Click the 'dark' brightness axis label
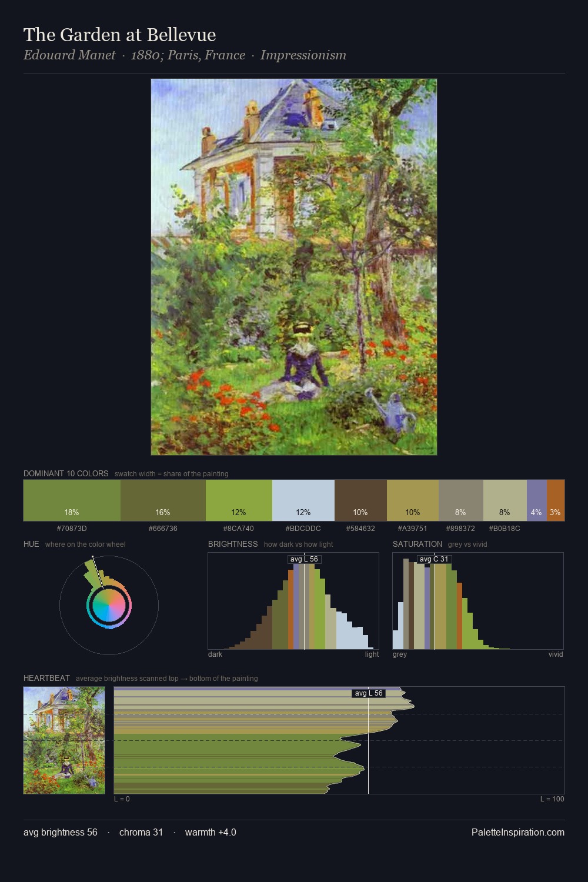The width and height of the screenshot is (588, 882). pos(215,654)
